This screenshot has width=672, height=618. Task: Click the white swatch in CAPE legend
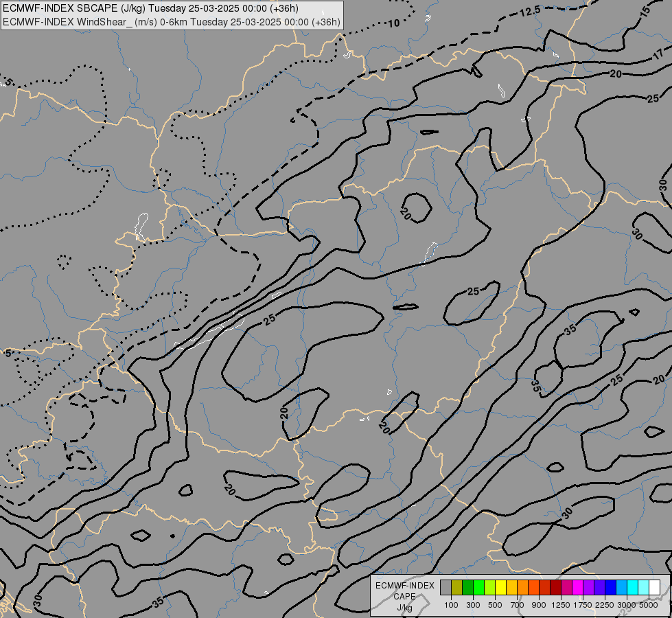coord(654,588)
